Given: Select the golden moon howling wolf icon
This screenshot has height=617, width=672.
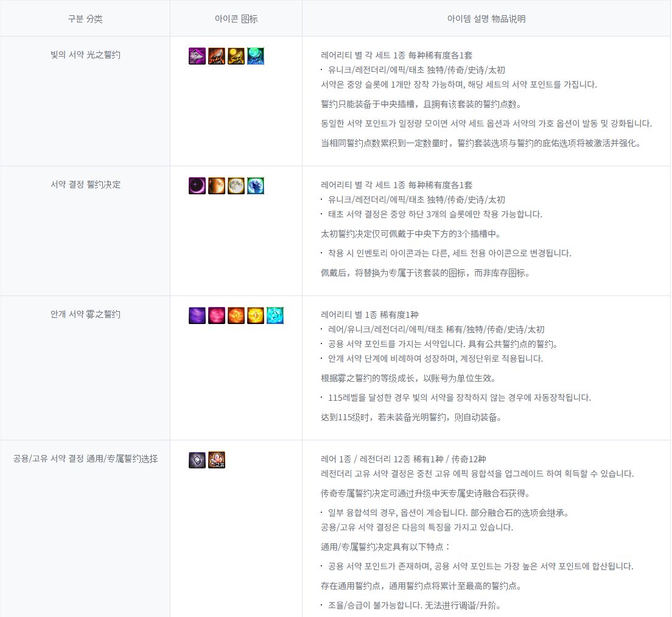Looking at the screenshot, I should pos(236,56).
